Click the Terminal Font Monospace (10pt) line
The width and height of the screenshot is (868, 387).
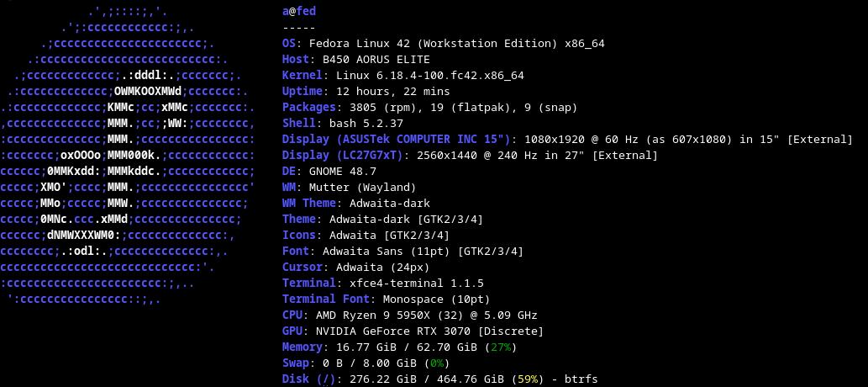[387, 300]
